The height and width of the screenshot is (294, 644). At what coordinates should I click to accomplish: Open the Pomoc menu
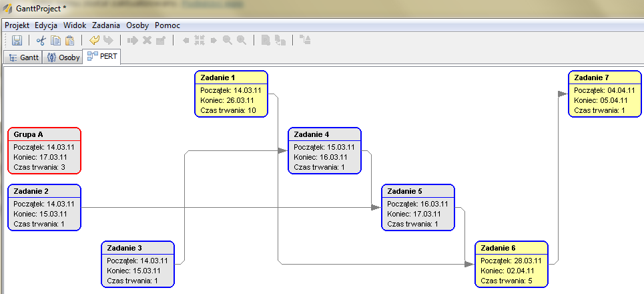click(x=168, y=25)
